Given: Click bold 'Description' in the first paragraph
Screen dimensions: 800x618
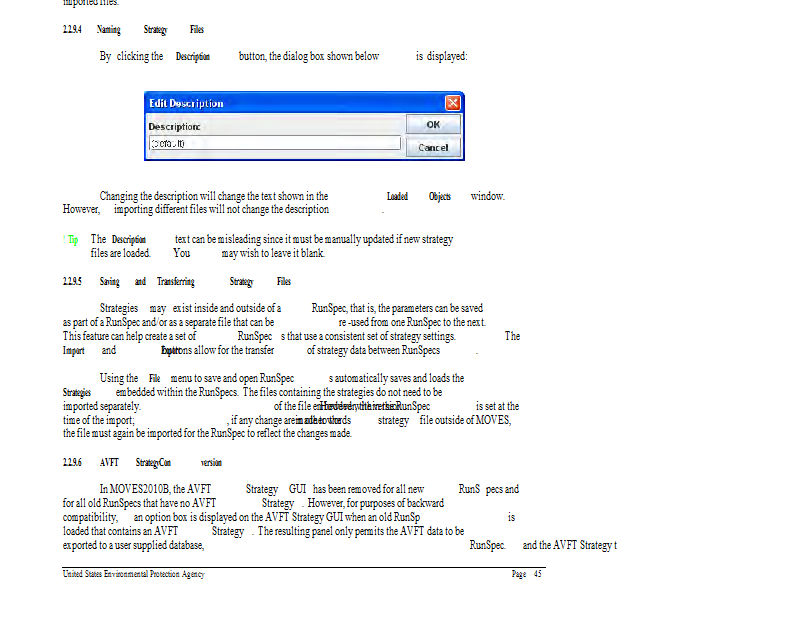Looking at the screenshot, I should tap(192, 57).
